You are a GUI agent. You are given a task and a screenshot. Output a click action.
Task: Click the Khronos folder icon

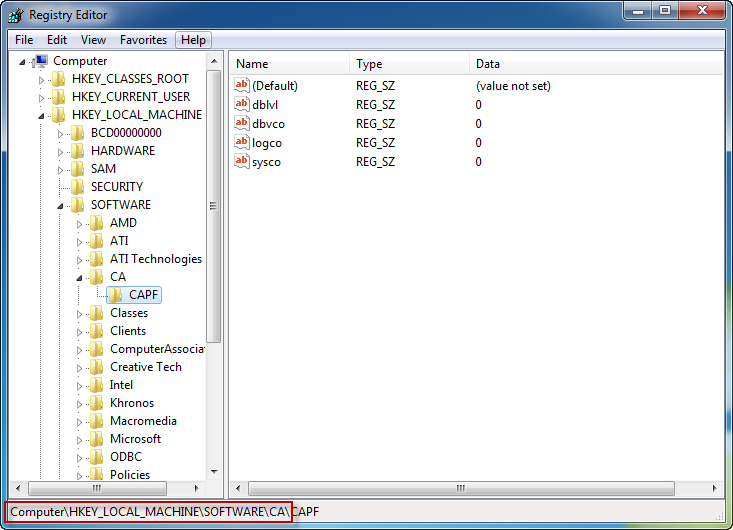click(97, 403)
